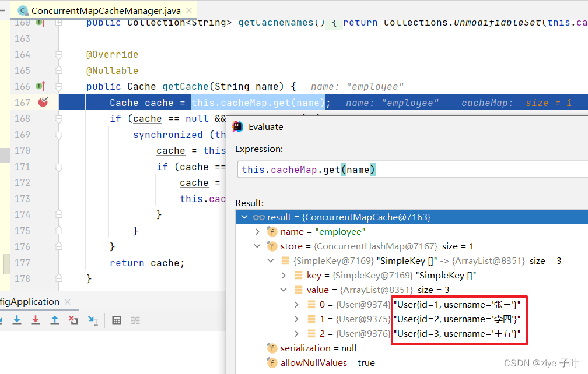Click User{id=3, username='王五'} value
Image resolution: width=588 pixels, height=374 pixels.
coord(457,334)
